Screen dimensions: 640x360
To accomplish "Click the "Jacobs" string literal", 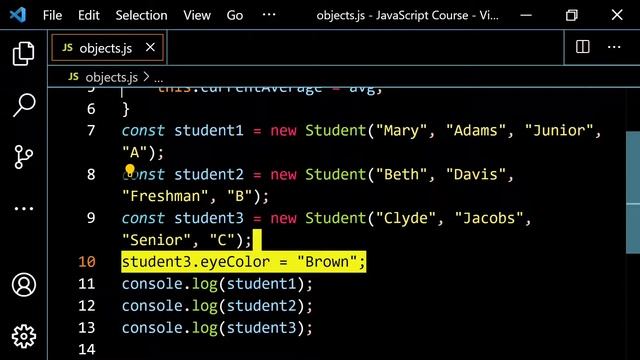I will tap(489, 218).
